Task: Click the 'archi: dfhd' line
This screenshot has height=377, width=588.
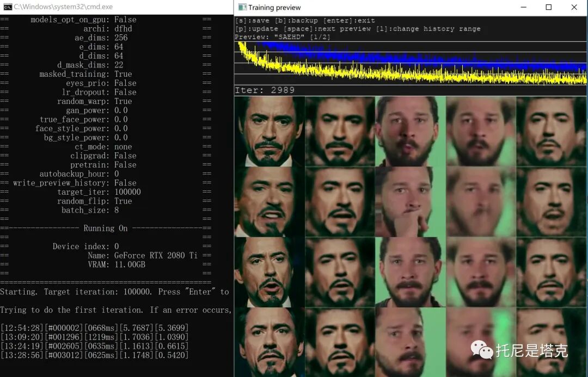Action: click(108, 28)
